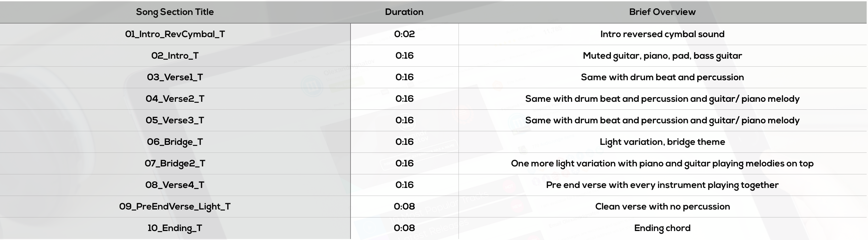Select the 01_Intro_RevCymbal_T row title
Viewport: 868px width, 240px height.
175,34
